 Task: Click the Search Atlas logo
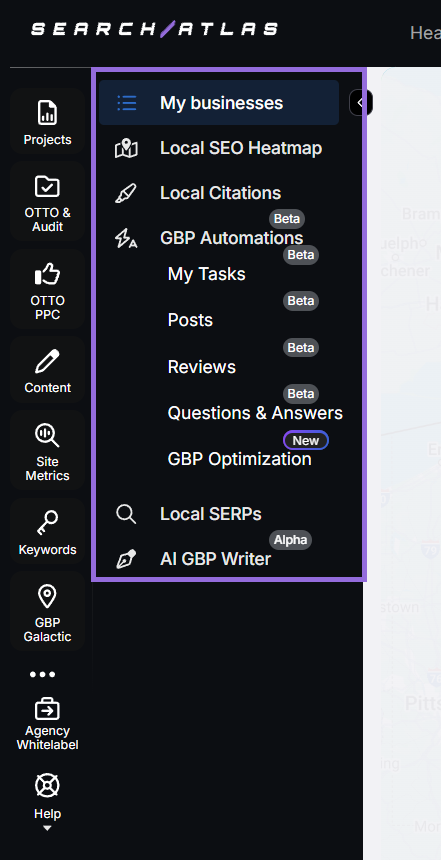154,29
